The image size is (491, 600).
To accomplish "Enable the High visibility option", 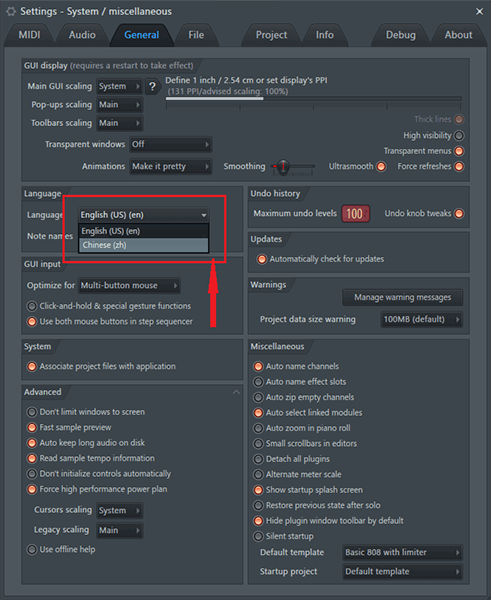I will 459,135.
